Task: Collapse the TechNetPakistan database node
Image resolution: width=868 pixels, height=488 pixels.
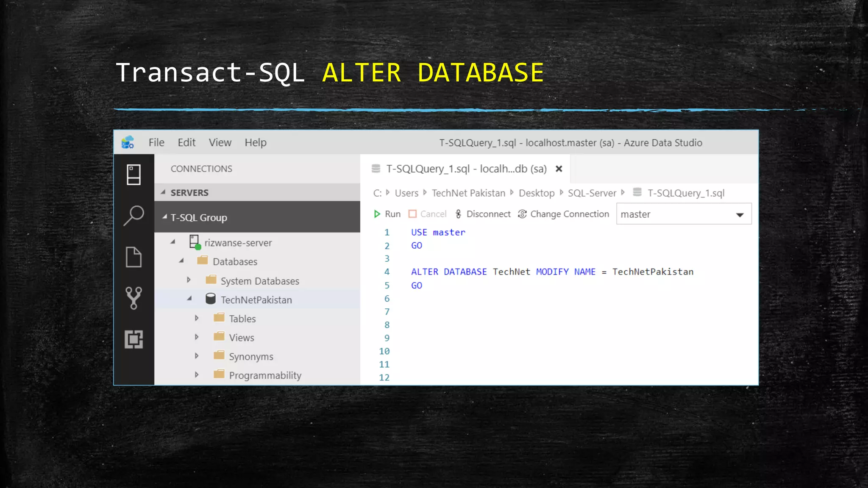Action: 189,299
